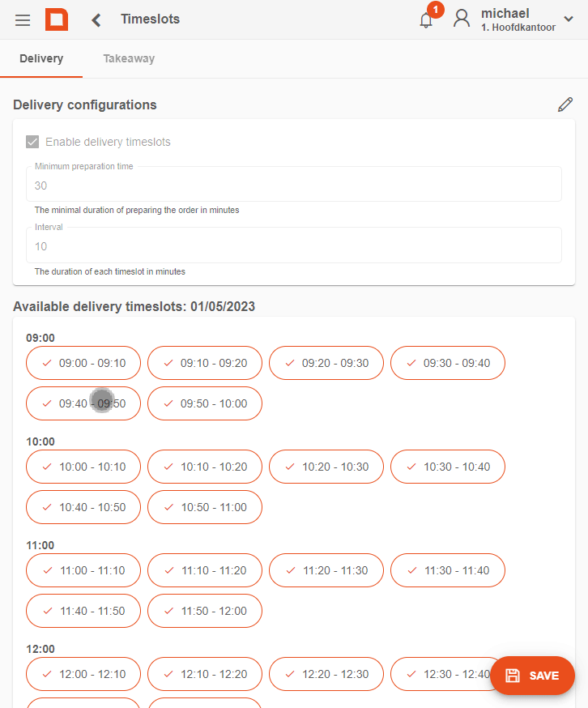This screenshot has width=588, height=708.
Task: Select the Delivery tab
Action: tap(41, 58)
